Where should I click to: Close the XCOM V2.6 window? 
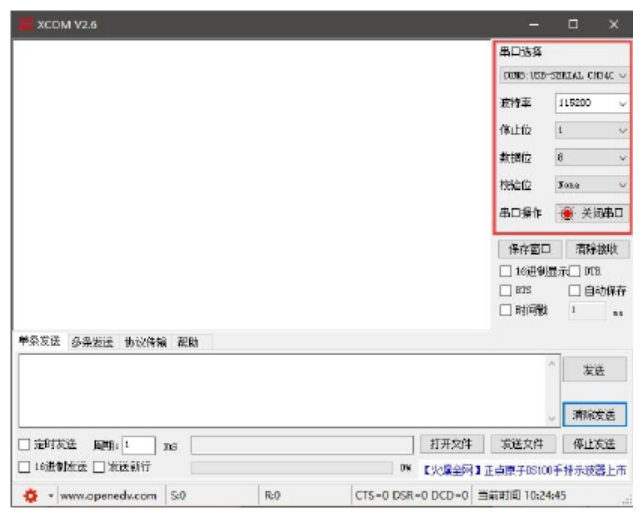point(613,24)
